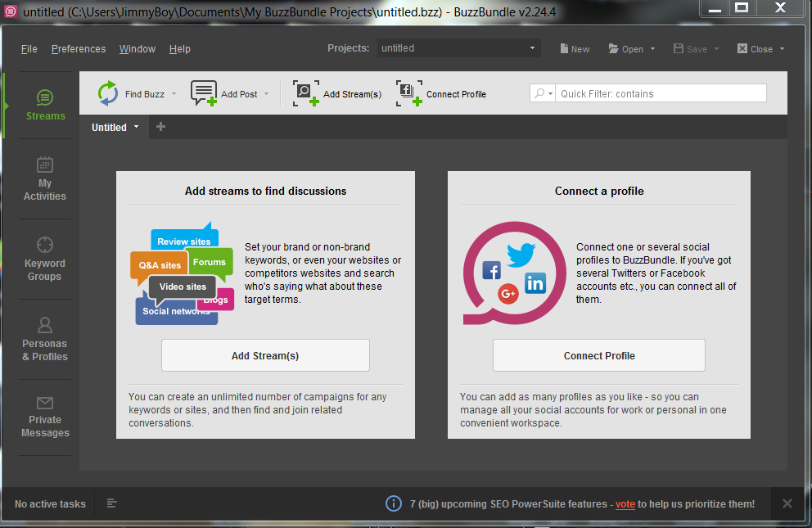Viewport: 812px width, 528px height.
Task: Expand the Close button dropdown arrow
Action: pyautogui.click(x=782, y=49)
